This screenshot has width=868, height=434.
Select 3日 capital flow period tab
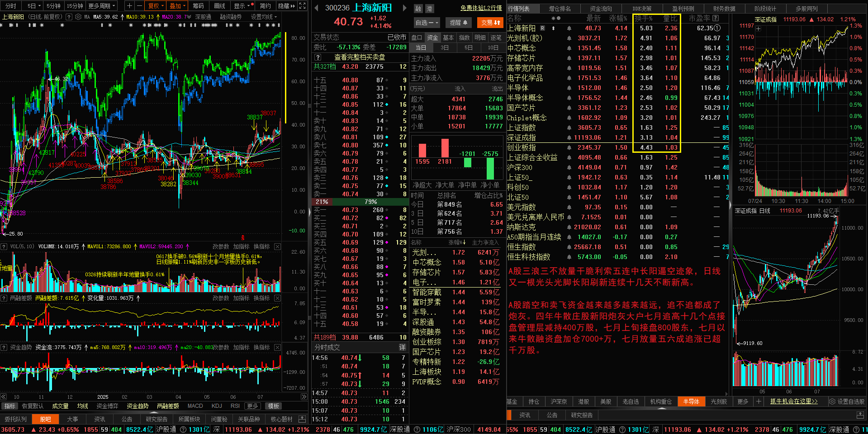point(445,47)
